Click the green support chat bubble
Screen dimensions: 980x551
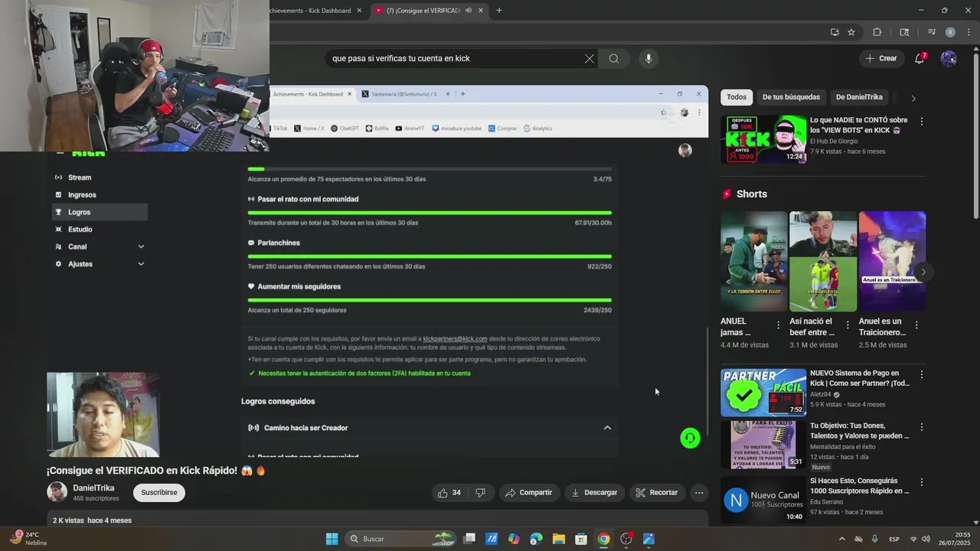[x=690, y=438]
